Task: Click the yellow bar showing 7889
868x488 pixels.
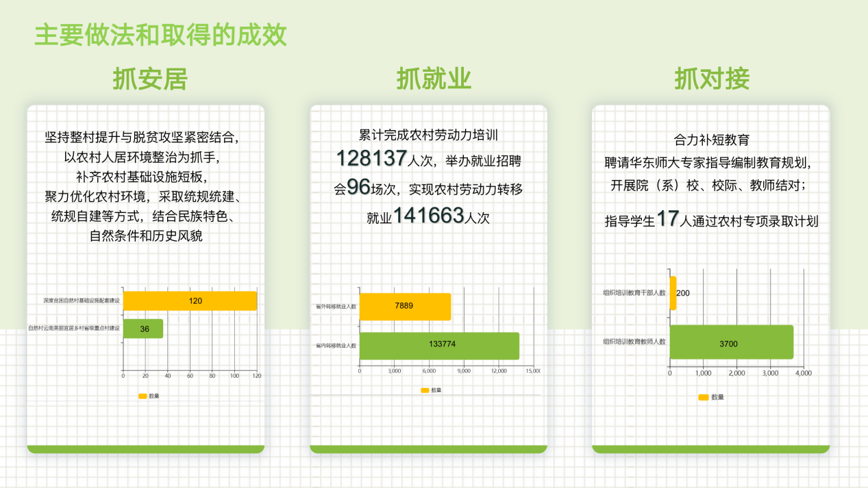Action: 405,306
